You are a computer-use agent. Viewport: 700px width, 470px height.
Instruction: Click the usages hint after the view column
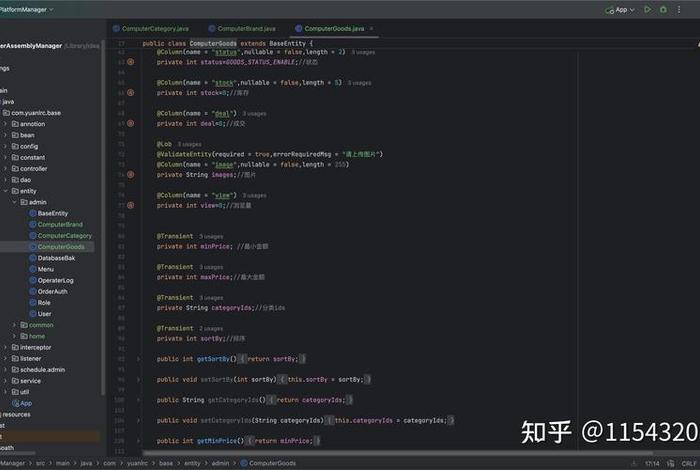(x=254, y=196)
